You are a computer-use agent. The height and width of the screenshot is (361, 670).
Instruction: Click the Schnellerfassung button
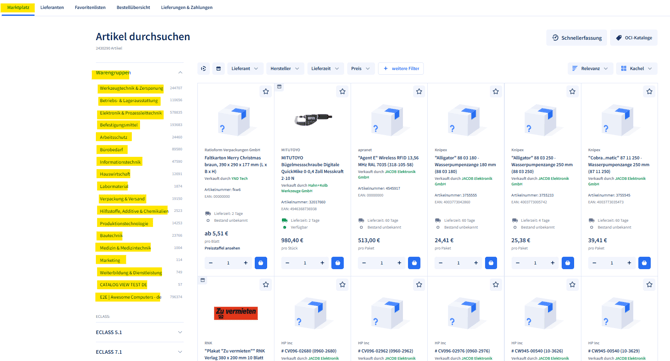[576, 38]
